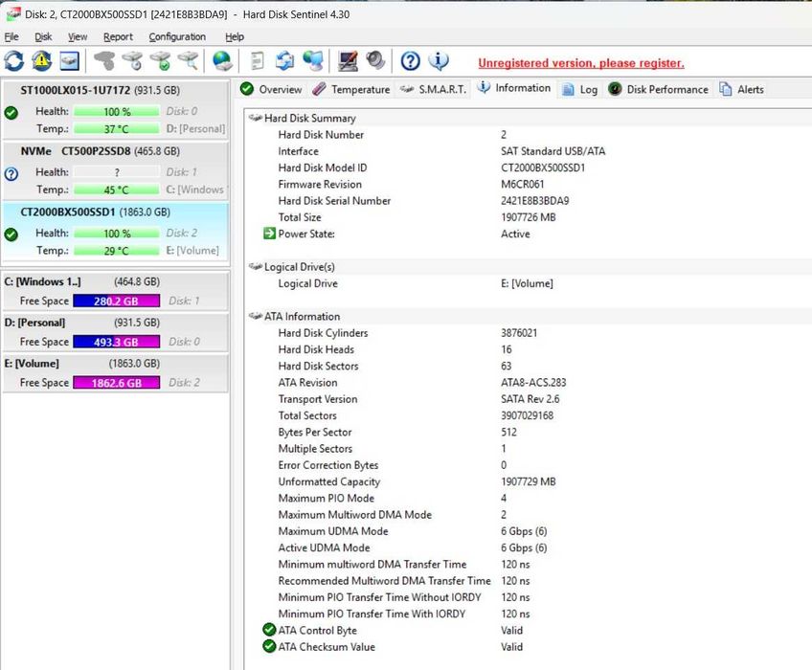Click the folder with refresh arrows icon

tap(284, 61)
